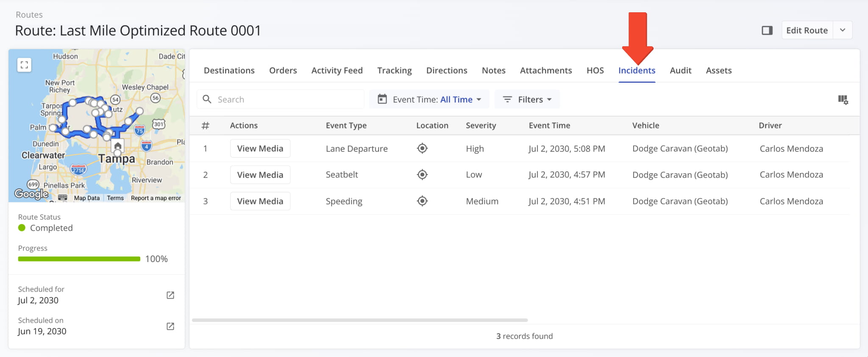Screen dimensions: 868x357
Task: Click the Lane Departure event type cell
Action: pos(357,149)
